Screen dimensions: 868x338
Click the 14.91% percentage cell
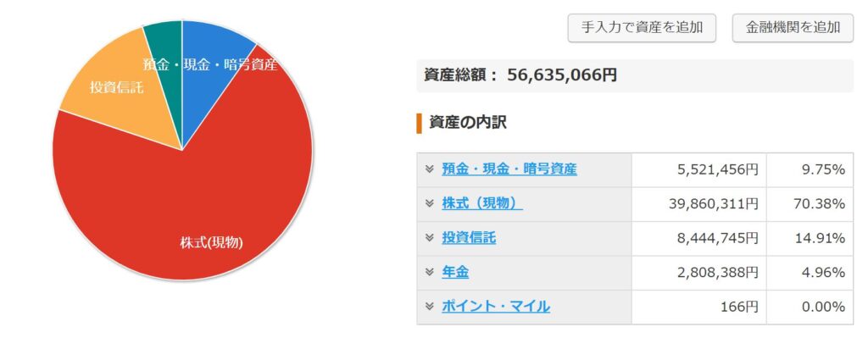[810, 238]
